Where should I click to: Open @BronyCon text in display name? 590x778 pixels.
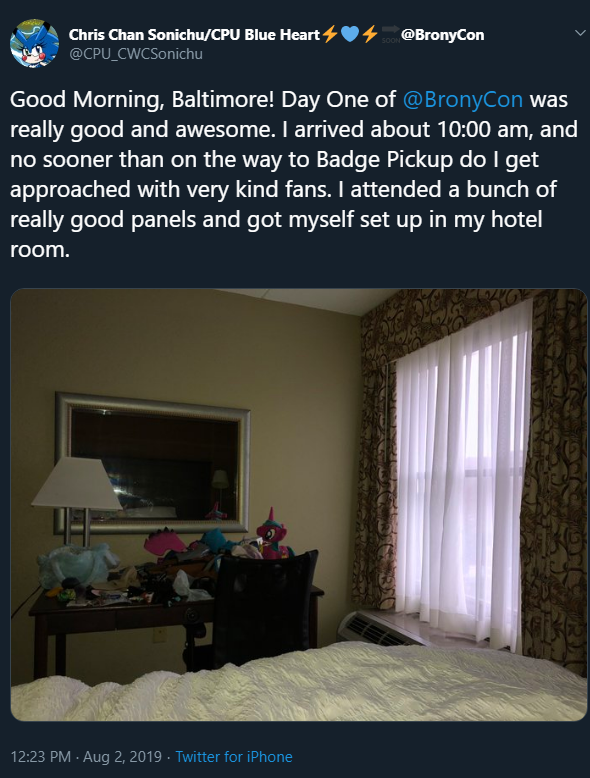click(x=443, y=35)
